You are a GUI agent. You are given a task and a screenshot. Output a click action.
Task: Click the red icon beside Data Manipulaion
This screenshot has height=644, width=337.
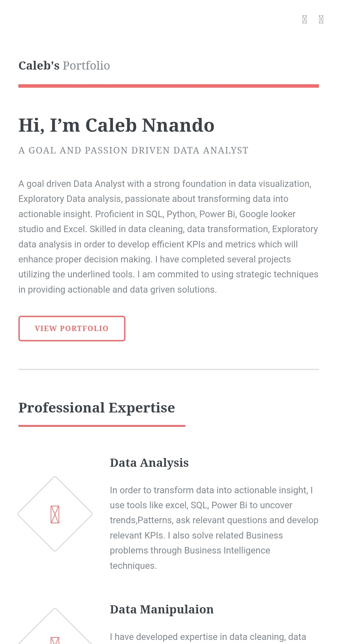(55, 640)
